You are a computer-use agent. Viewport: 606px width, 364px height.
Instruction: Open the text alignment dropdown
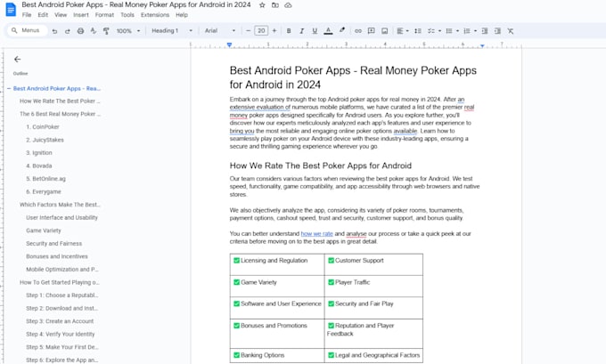(x=403, y=31)
